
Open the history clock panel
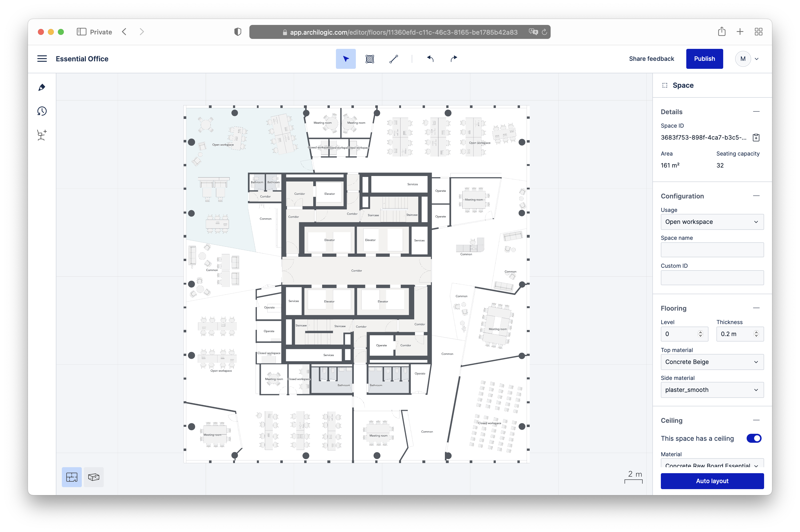point(42,111)
